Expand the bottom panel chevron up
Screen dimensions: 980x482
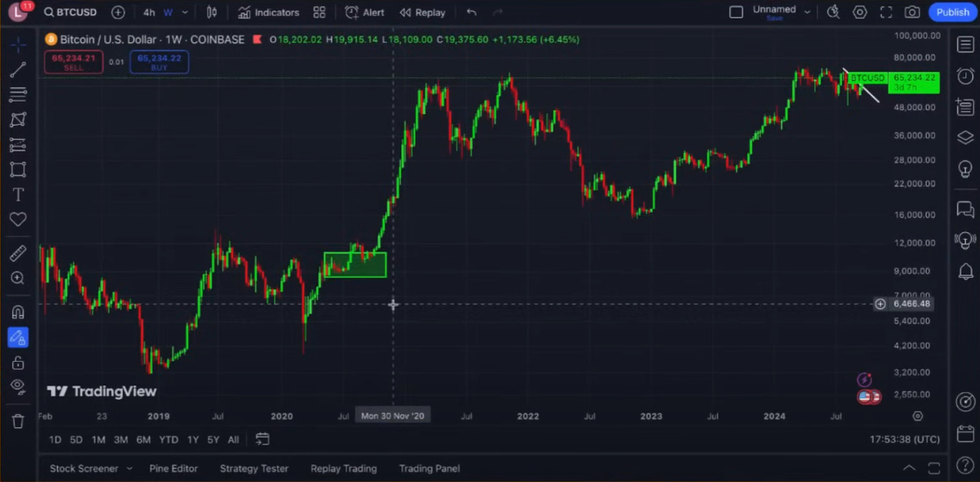tap(910, 468)
